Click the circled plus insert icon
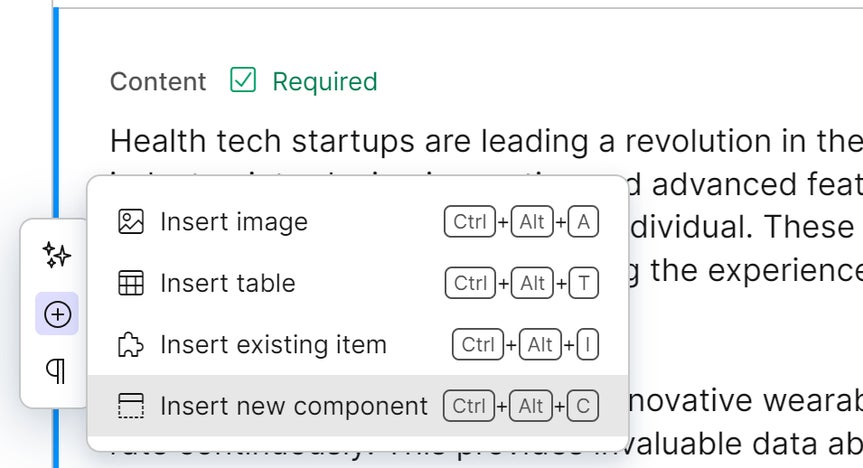The image size is (863, 468). coord(57,314)
